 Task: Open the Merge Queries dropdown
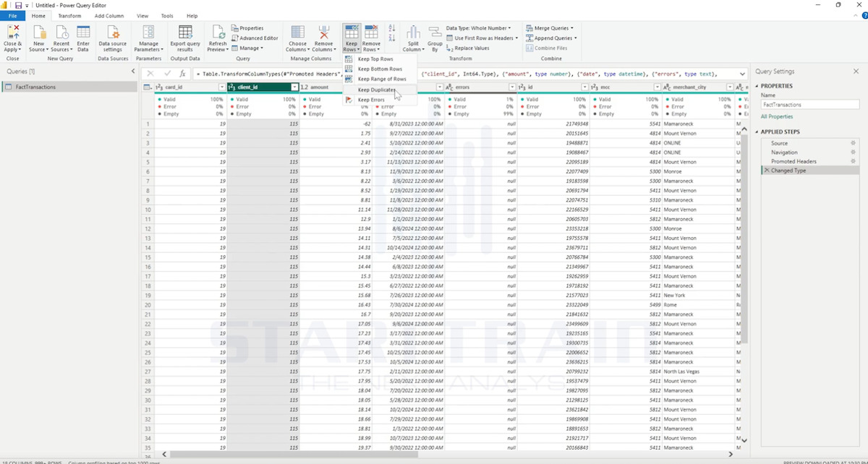click(x=549, y=28)
